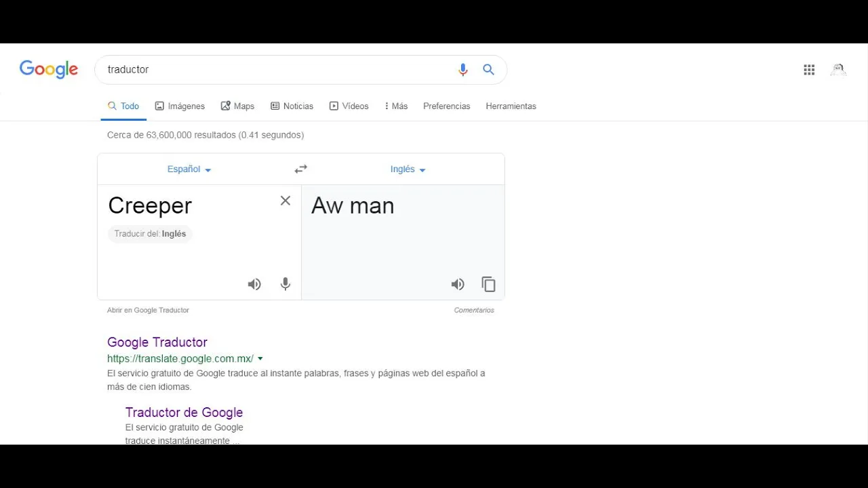Image resolution: width=868 pixels, height=488 pixels.
Task: Click the result count text Cerca de 63,600,000
Action: pos(205,135)
